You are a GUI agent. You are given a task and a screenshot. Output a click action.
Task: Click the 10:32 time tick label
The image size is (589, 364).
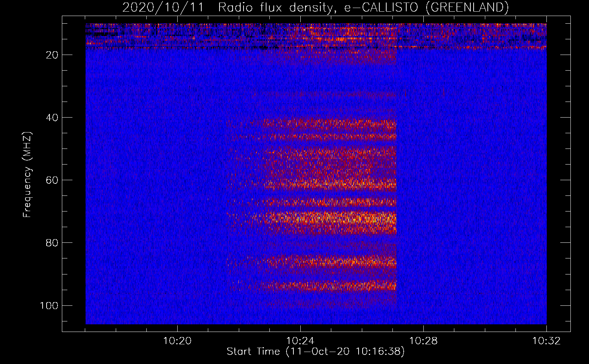click(546, 341)
